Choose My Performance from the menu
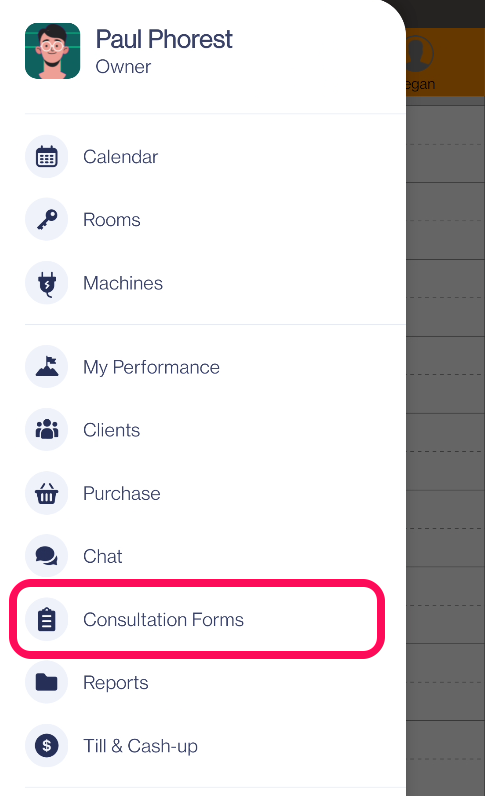The height and width of the screenshot is (796, 498). pyautogui.click(x=151, y=367)
